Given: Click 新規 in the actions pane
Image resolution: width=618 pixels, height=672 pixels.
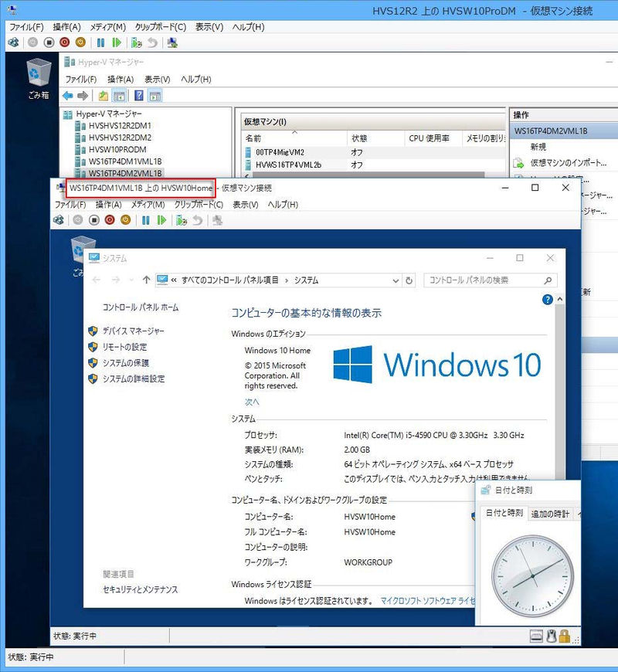Looking at the screenshot, I should coord(538,147).
